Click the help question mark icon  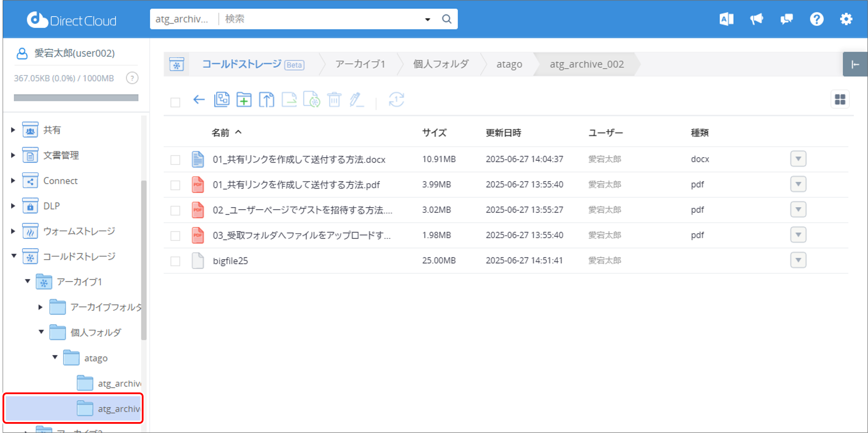tap(817, 19)
